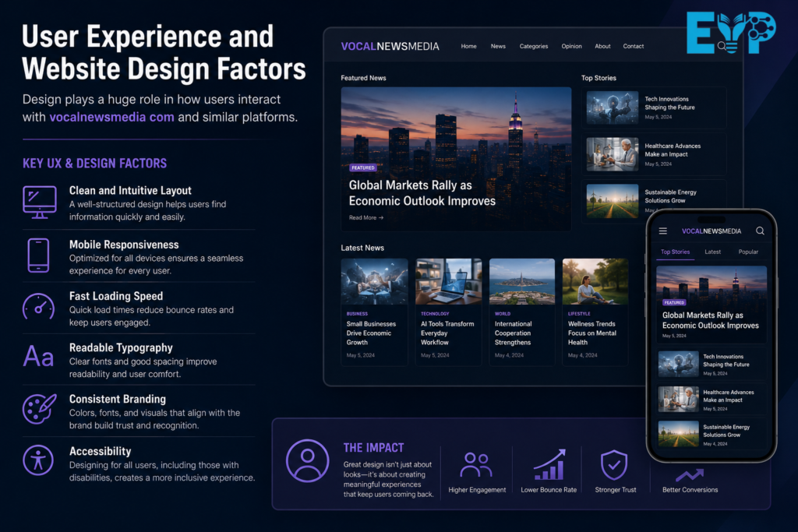Click the bar chart icon above Lower Bounce Rate
The image size is (798, 532).
[549, 464]
